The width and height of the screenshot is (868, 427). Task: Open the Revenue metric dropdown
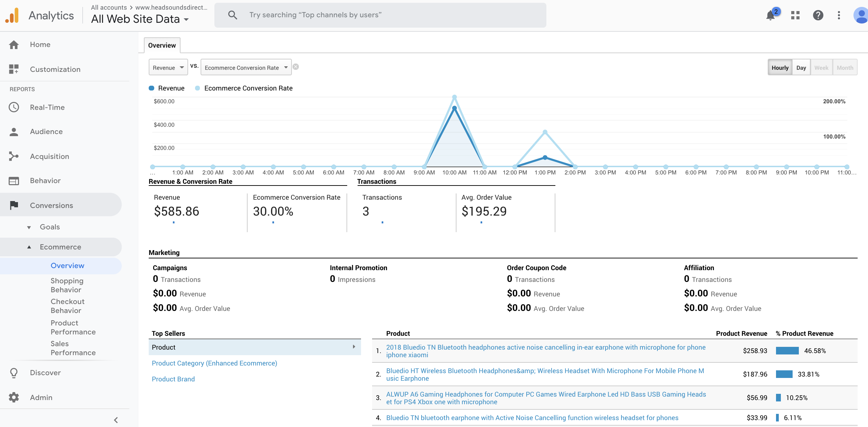tap(168, 67)
